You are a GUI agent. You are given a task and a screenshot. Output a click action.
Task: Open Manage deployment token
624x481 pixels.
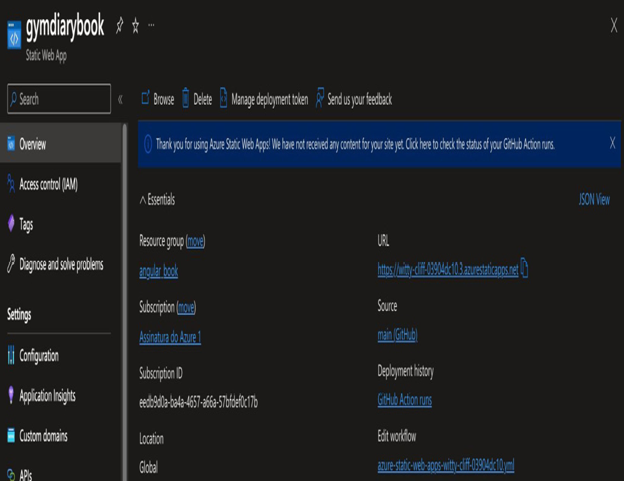tap(264, 99)
